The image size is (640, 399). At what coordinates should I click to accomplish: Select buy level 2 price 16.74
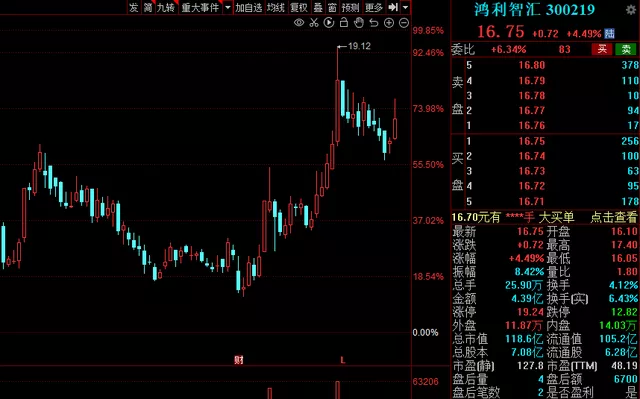point(532,156)
